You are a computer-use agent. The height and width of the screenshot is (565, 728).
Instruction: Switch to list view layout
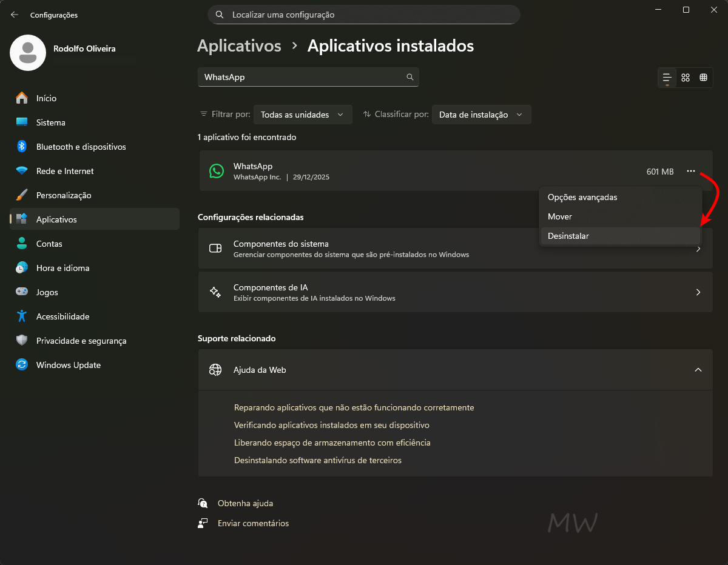(x=667, y=78)
